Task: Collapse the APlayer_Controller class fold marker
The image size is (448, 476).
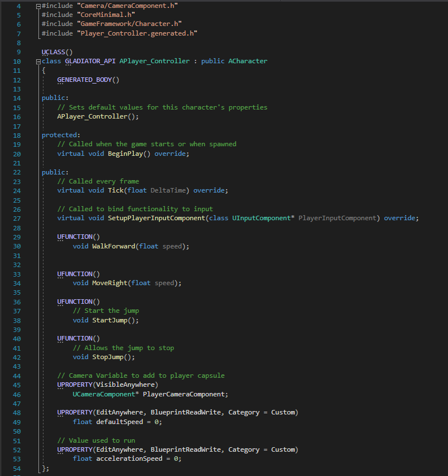Action: point(37,61)
